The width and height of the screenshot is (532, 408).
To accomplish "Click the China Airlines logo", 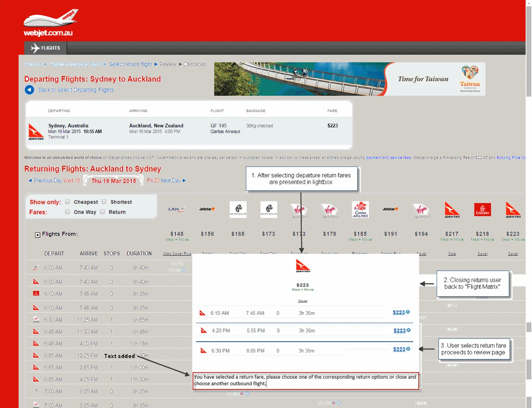I will [x=360, y=210].
